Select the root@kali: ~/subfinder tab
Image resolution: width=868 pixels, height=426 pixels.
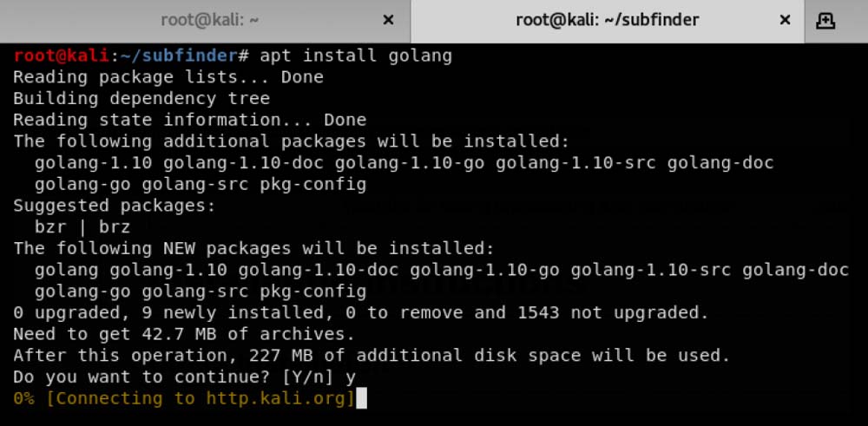(x=607, y=20)
